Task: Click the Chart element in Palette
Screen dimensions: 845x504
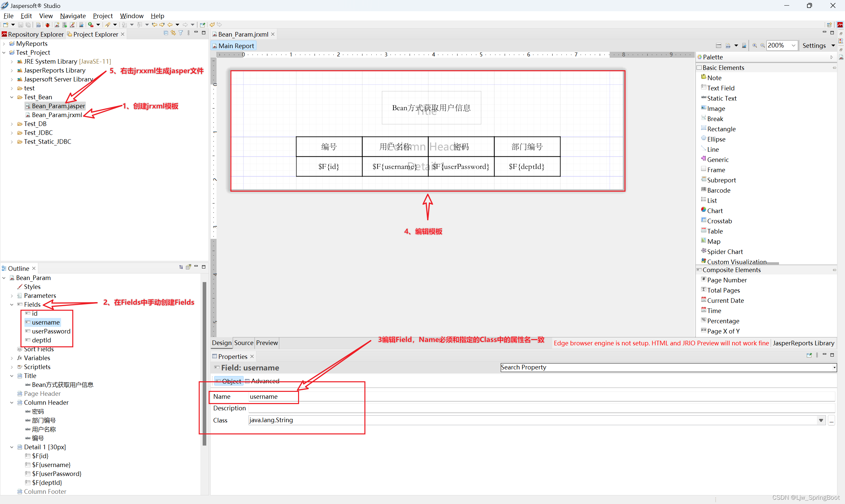Action: pos(715,211)
